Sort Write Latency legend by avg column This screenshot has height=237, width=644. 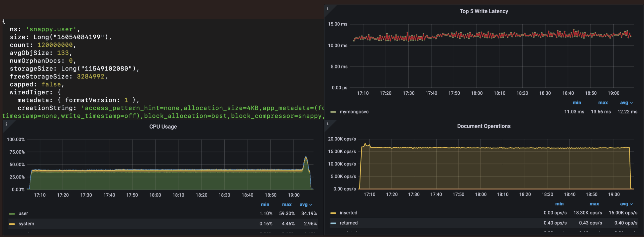pos(624,103)
